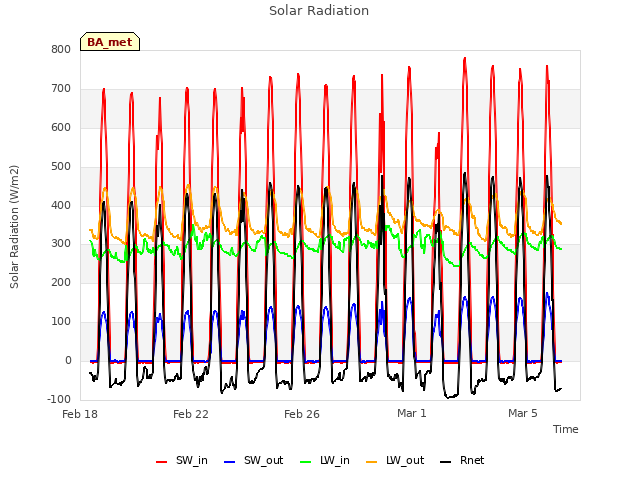Click the orange LW_out legend swatch
The image size is (640, 480).
click(371, 462)
